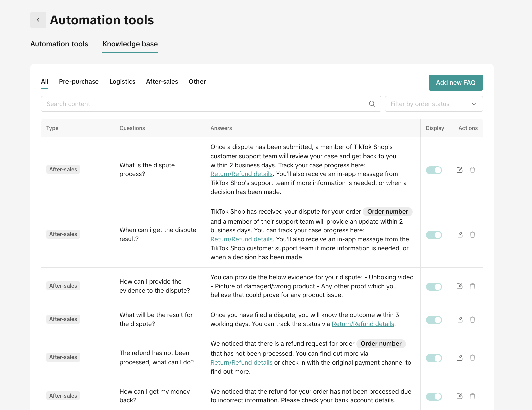Edit the 'How can I get my money back?' FAQ
The width and height of the screenshot is (532, 410).
click(x=460, y=396)
